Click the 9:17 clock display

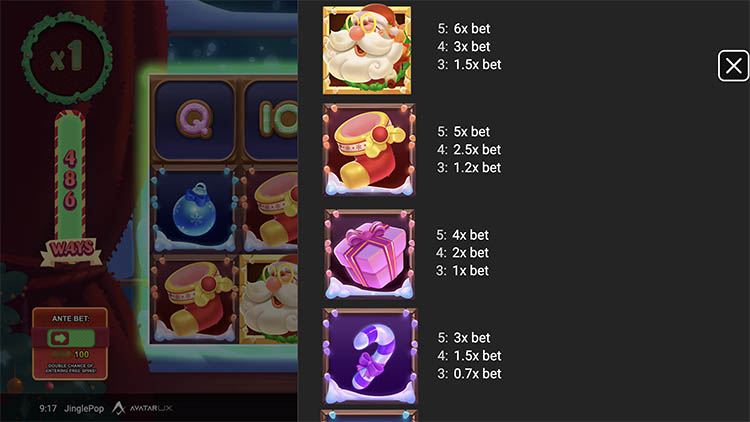coord(48,409)
